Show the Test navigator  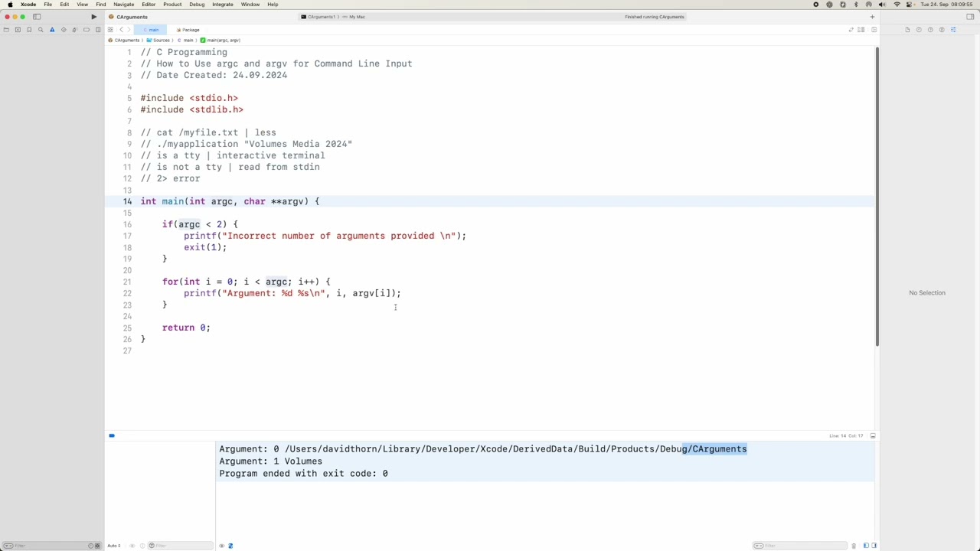(64, 30)
